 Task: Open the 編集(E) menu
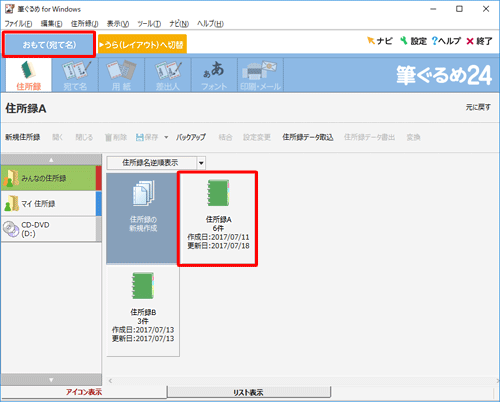click(x=51, y=24)
